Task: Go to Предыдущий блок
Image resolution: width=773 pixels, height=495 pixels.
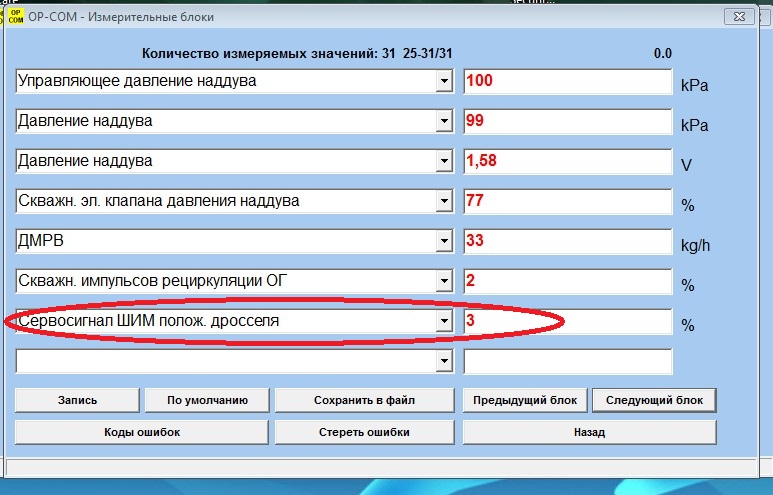Action: [x=525, y=400]
